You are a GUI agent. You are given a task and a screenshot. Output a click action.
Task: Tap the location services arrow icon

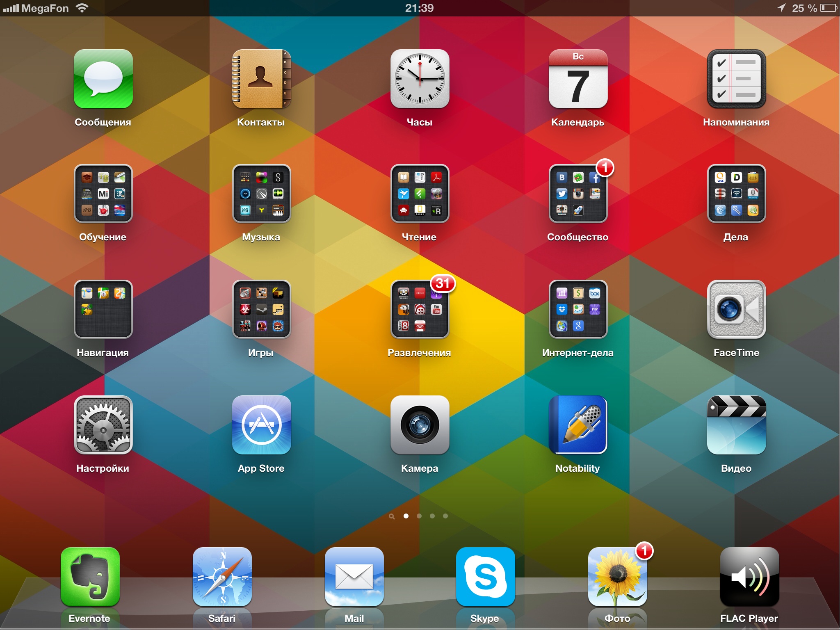click(781, 8)
